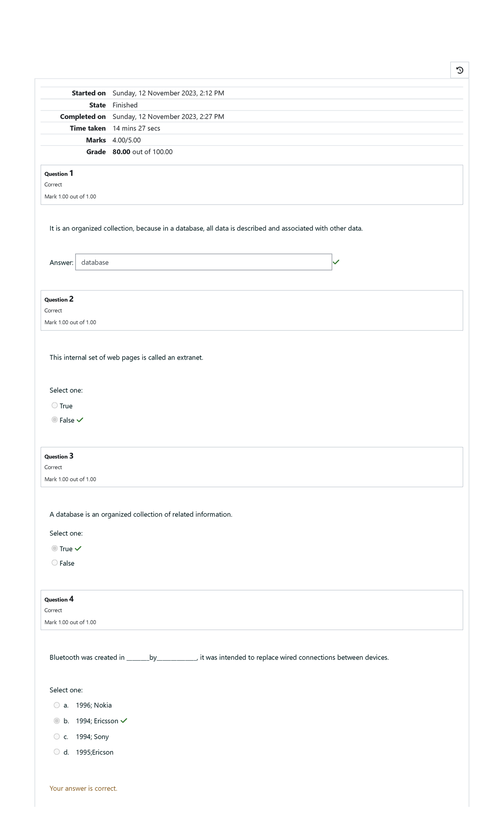
Task: Click the history clock icon button
Action: point(459,70)
